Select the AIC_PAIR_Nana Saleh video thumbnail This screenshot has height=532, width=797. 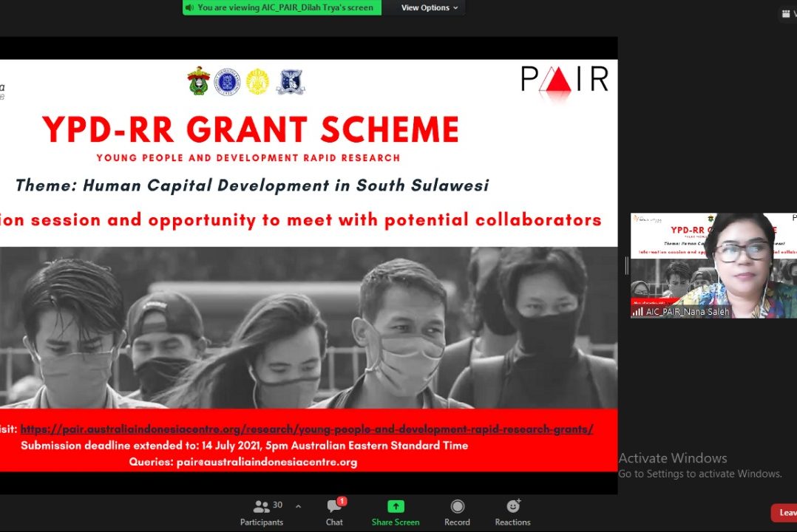point(713,265)
